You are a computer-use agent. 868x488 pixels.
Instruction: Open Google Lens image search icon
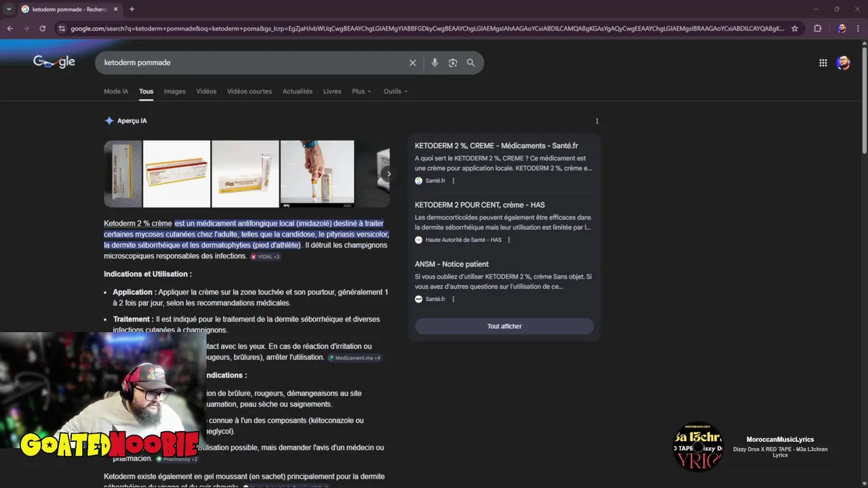[x=453, y=62]
